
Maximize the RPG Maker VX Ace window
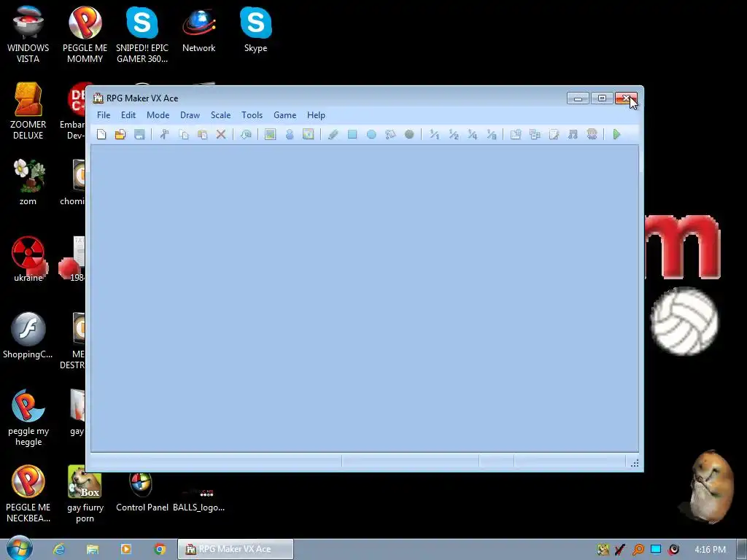[602, 98]
